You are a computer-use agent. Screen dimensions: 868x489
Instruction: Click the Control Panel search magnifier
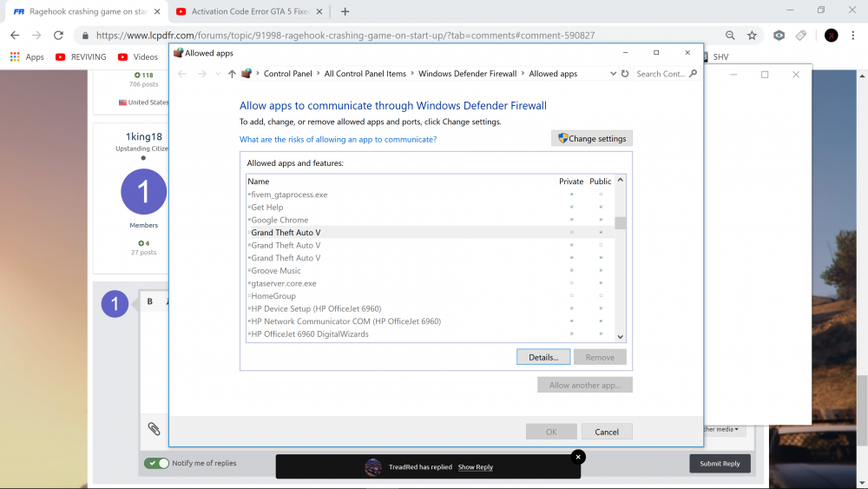tap(693, 73)
